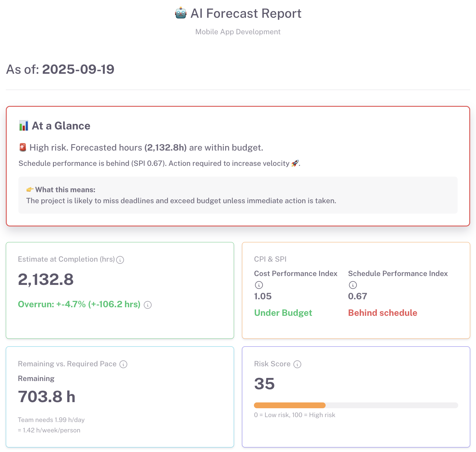Click red siren icon before High risk

[x=23, y=148]
